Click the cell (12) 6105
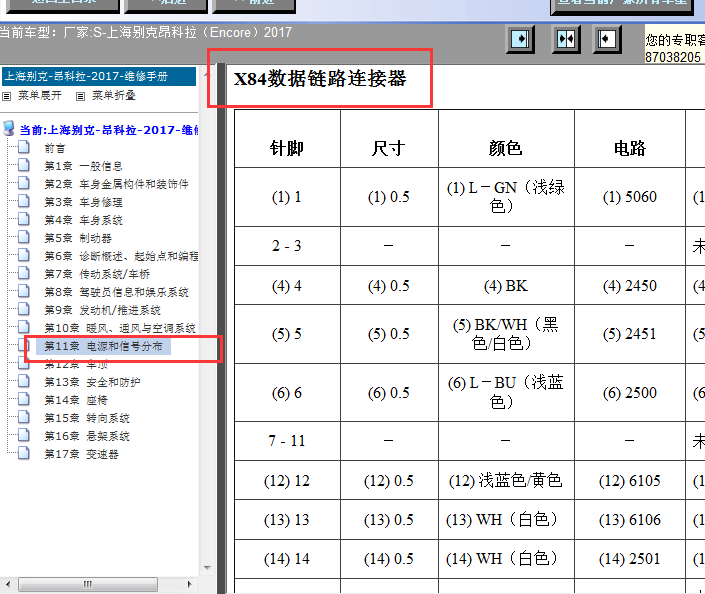 (x=629, y=481)
